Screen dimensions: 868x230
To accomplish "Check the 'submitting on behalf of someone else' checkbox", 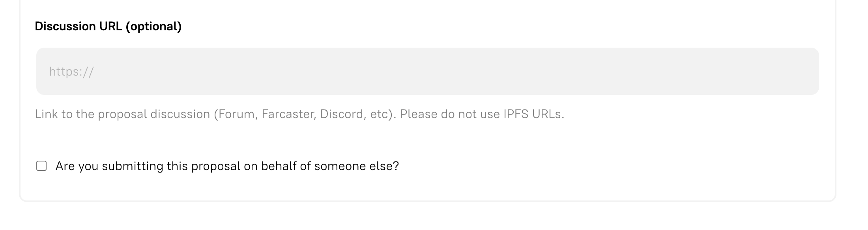I will point(41,166).
